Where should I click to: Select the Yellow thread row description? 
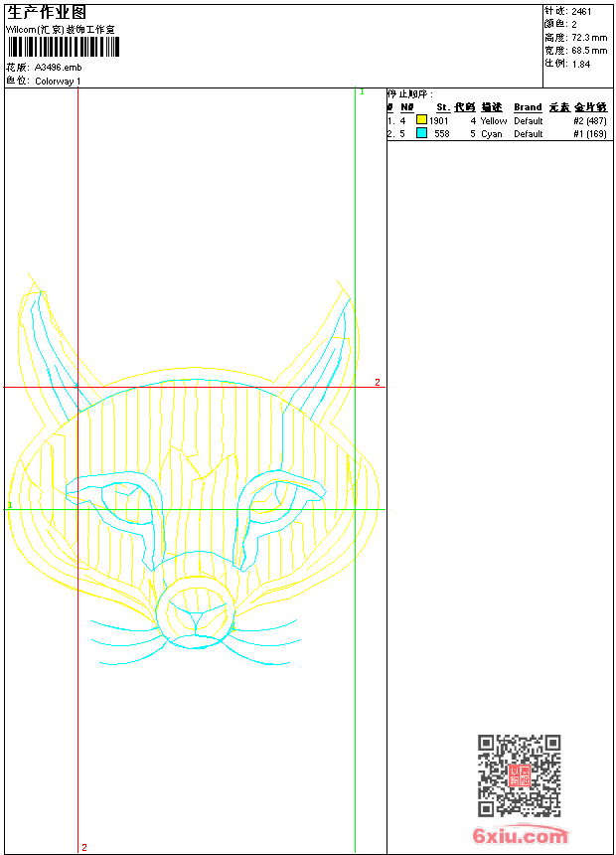pos(494,120)
